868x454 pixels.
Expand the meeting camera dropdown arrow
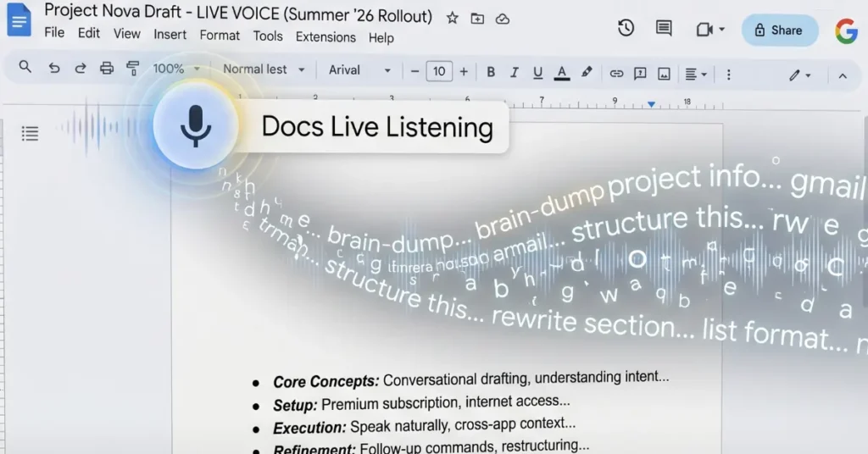(722, 30)
